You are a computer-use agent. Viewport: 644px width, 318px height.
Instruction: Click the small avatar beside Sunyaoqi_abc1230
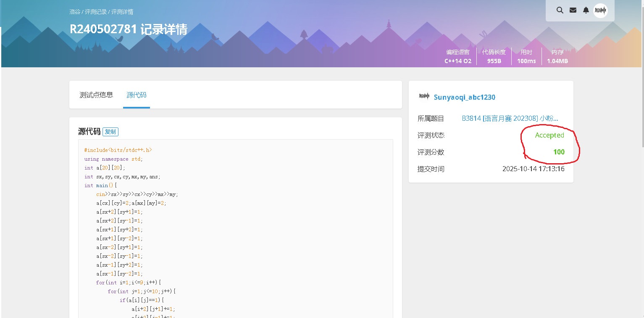(424, 97)
